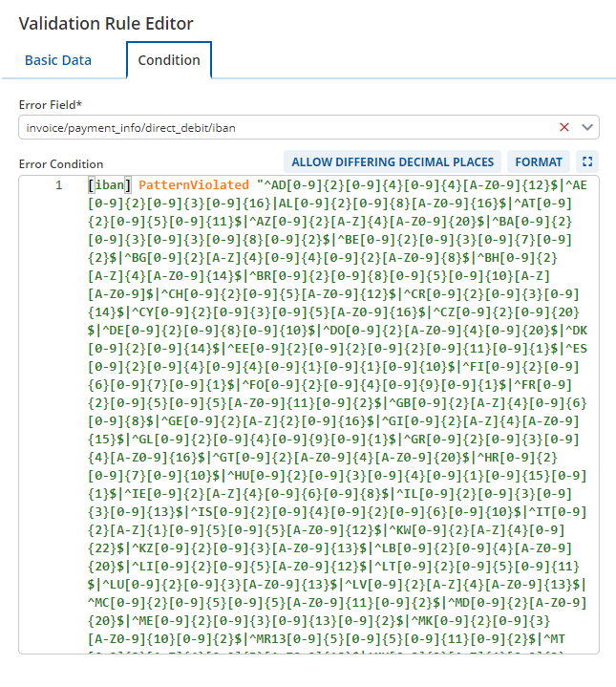Place cursor on the [iban] token
Viewport: 616px width, 687px height.
tap(110, 185)
